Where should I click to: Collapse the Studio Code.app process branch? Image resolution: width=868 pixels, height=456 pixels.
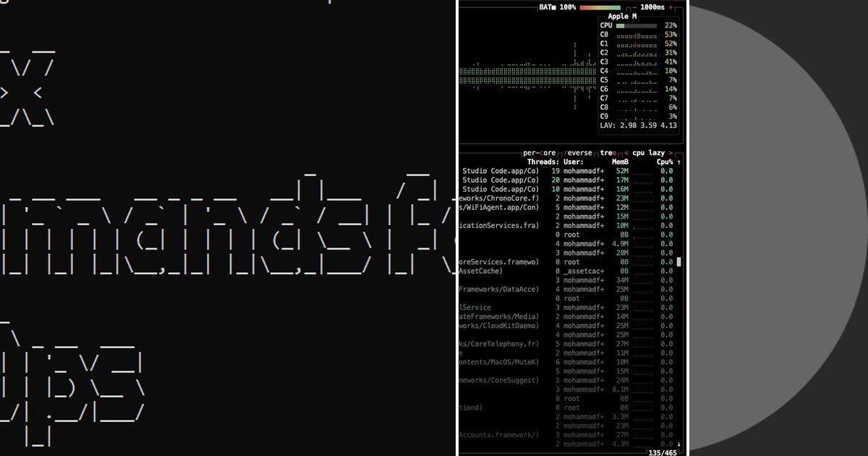pyautogui.click(x=499, y=171)
